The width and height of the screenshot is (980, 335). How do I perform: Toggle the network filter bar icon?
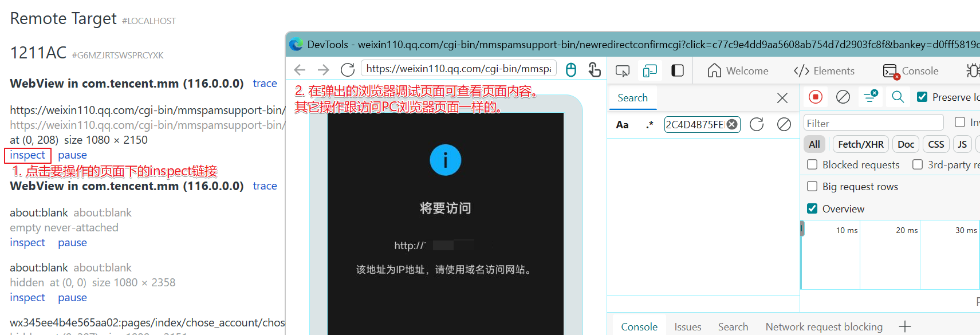pos(871,97)
